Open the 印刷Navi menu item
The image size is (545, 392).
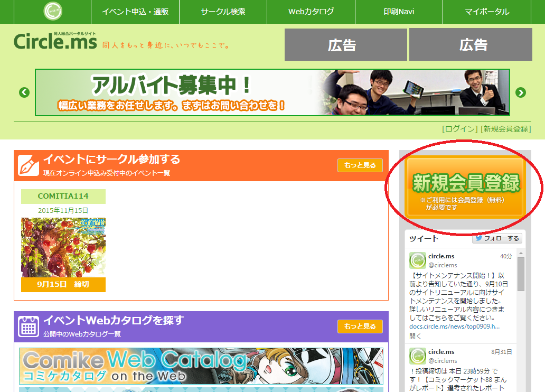tap(399, 12)
